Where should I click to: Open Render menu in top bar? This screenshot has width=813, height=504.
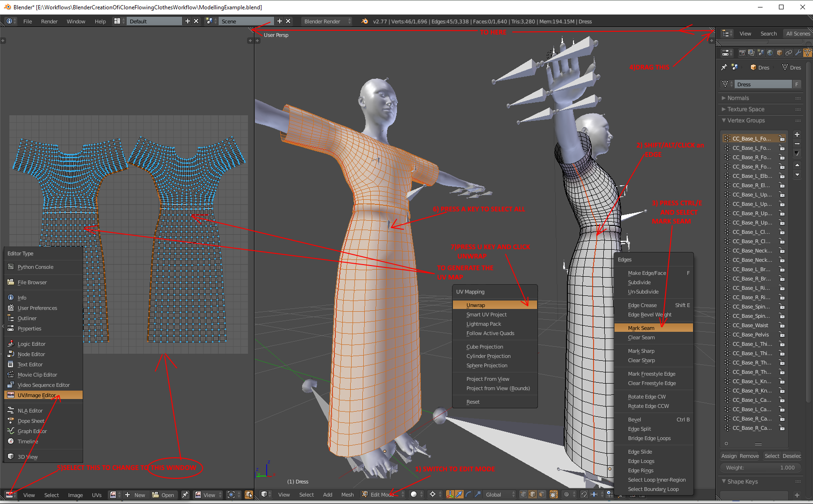pyautogui.click(x=49, y=21)
